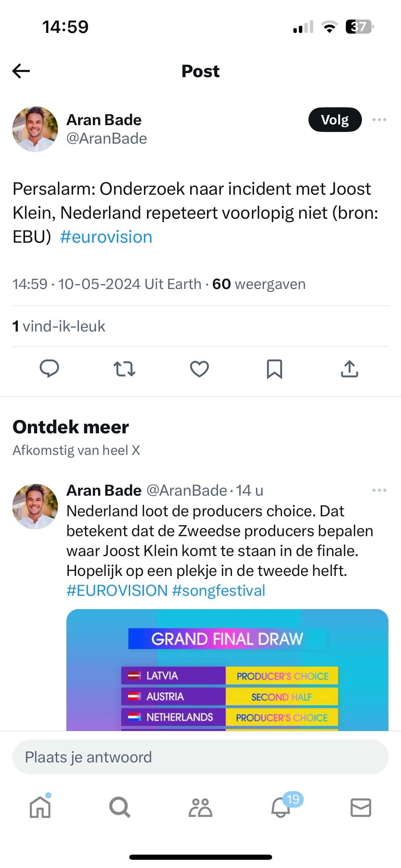The width and height of the screenshot is (401, 868).
Task: Open the Grand Final Draw image
Action: 227,670
